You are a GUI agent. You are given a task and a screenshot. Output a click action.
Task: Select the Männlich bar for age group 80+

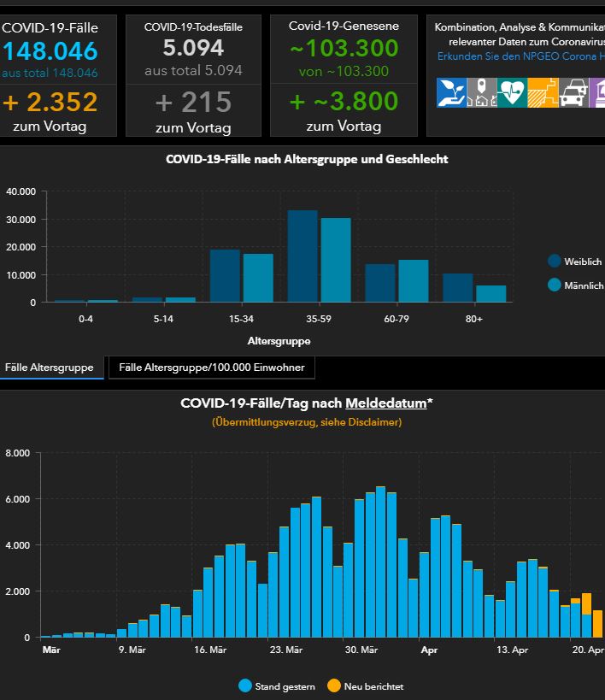(x=490, y=293)
